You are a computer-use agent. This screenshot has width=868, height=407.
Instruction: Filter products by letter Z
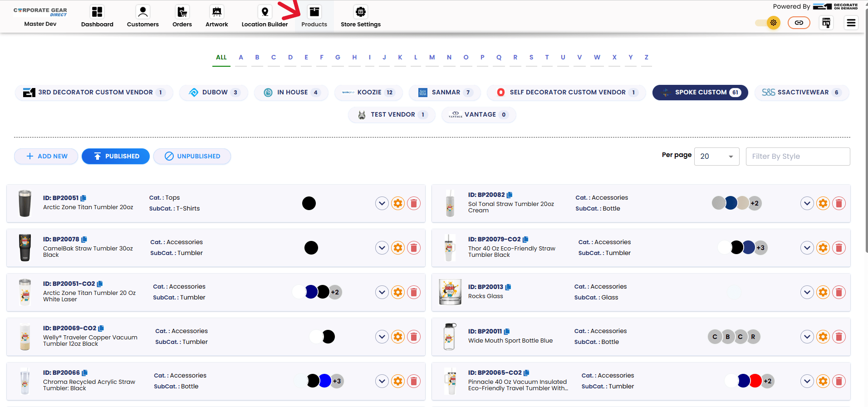pos(647,58)
